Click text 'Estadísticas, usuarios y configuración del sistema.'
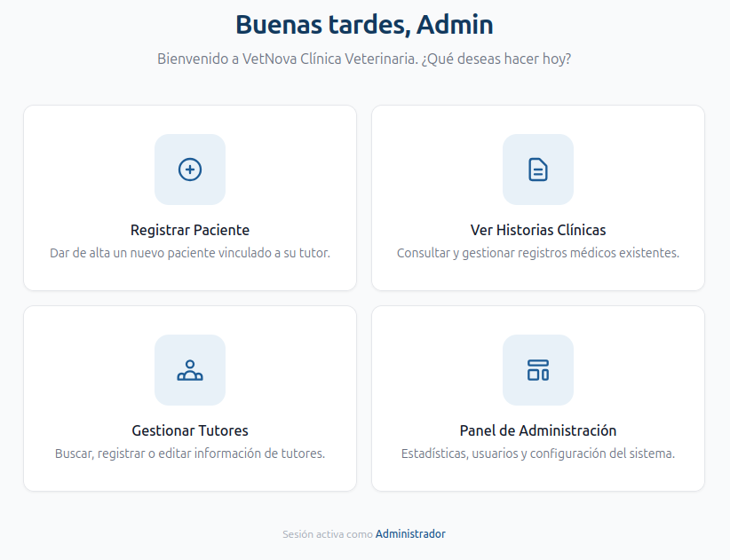730x560 pixels. tap(537, 453)
